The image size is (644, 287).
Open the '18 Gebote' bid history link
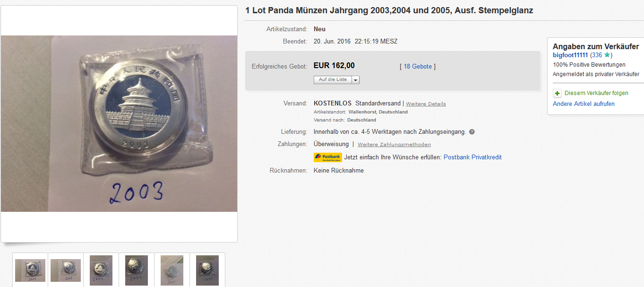tap(418, 67)
